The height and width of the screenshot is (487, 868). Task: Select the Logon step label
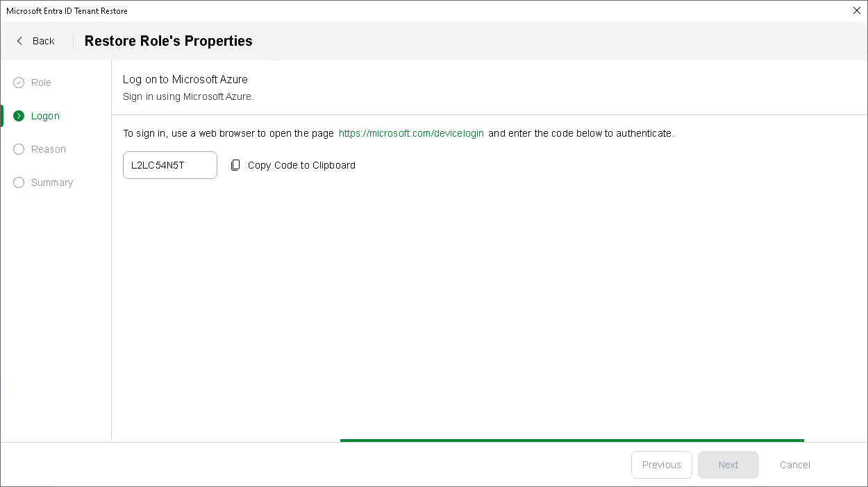45,116
